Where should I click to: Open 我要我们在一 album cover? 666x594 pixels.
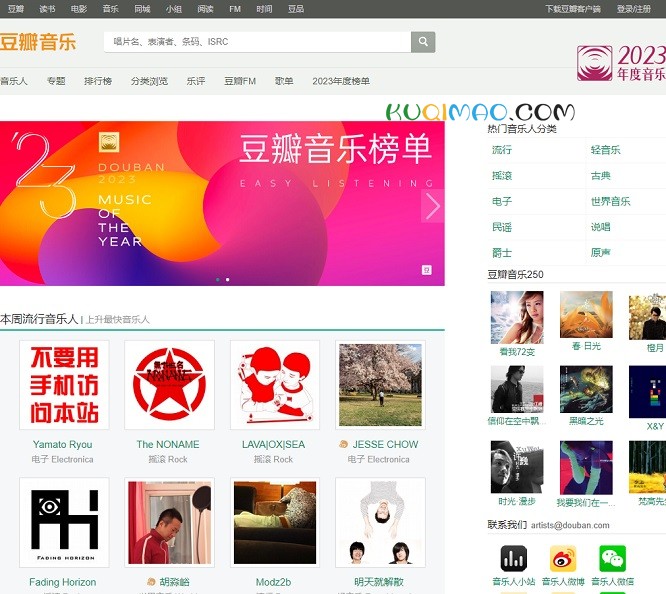[586, 467]
